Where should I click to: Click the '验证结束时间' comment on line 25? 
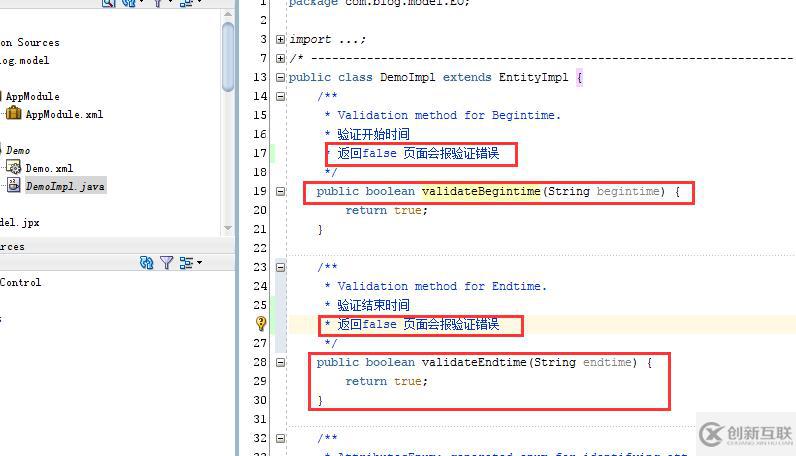(x=373, y=305)
